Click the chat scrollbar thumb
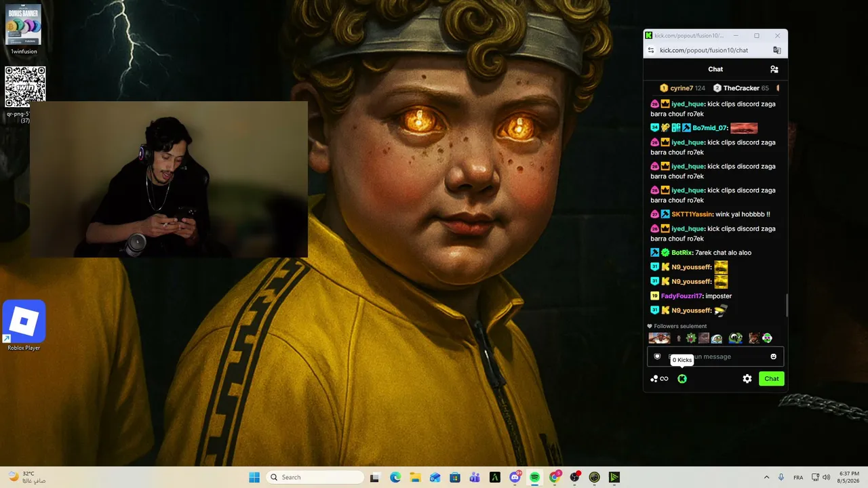This screenshot has height=488, width=868. coord(787,305)
